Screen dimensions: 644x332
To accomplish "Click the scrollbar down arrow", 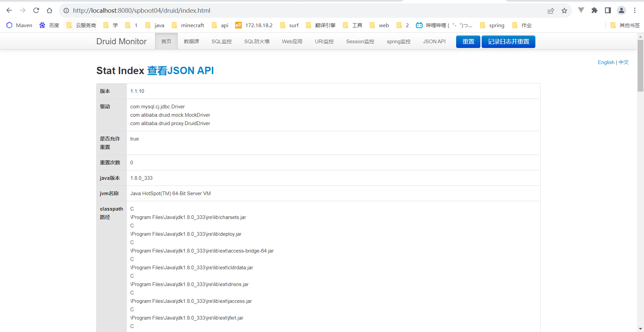I will 640,329.
